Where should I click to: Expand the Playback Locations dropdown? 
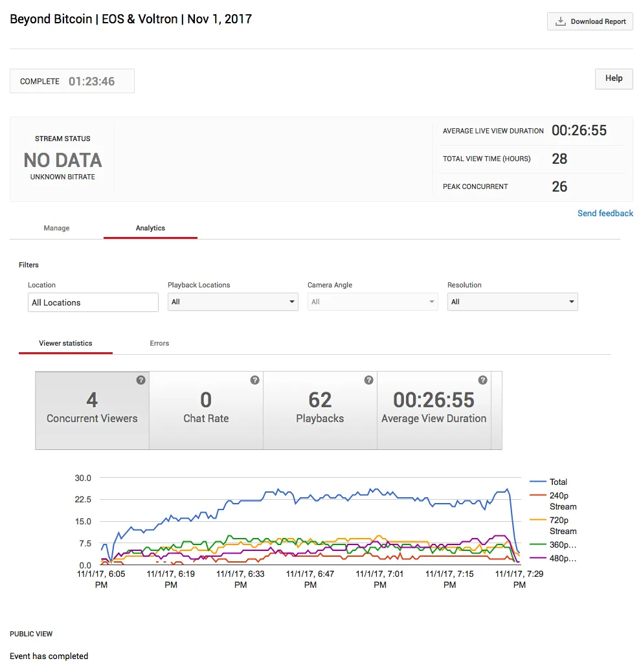(233, 302)
